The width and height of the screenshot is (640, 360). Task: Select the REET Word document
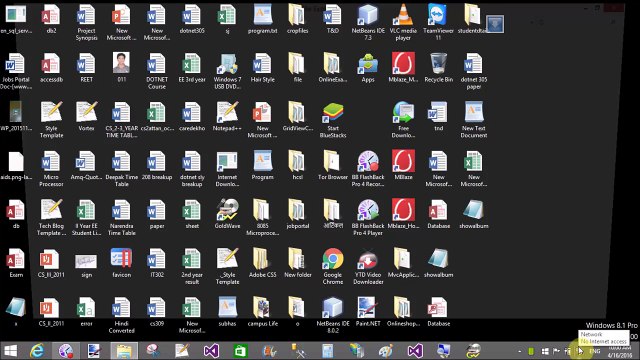pos(86,64)
